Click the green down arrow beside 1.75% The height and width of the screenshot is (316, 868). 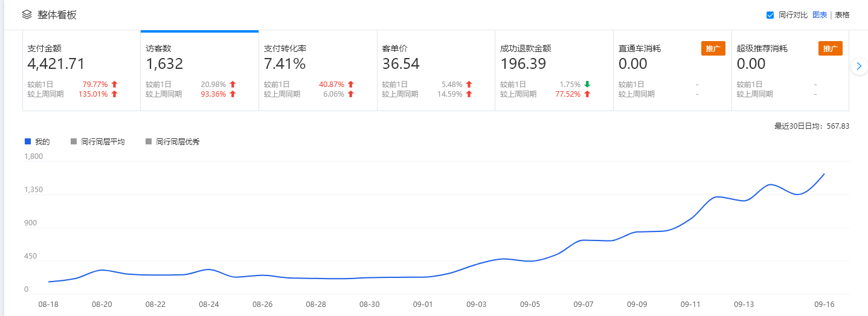click(x=587, y=85)
